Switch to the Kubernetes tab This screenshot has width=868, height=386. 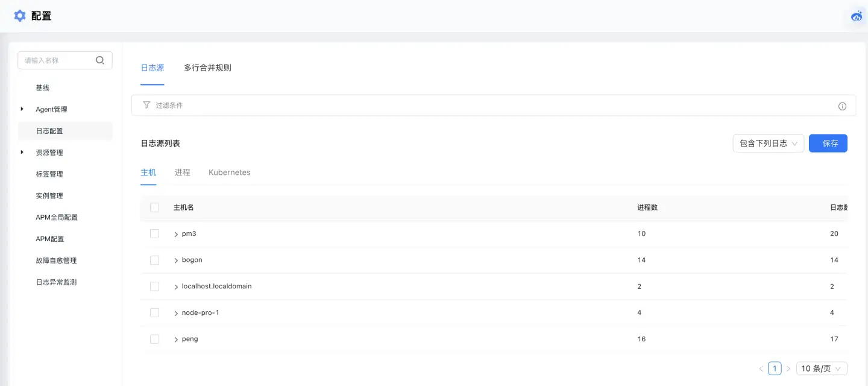(x=229, y=172)
